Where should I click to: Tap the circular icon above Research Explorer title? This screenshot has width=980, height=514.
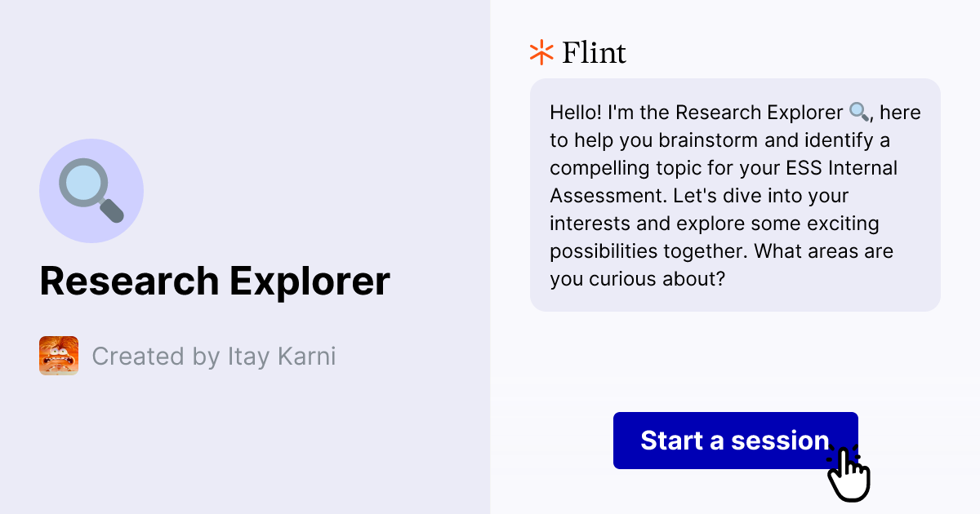(91, 190)
